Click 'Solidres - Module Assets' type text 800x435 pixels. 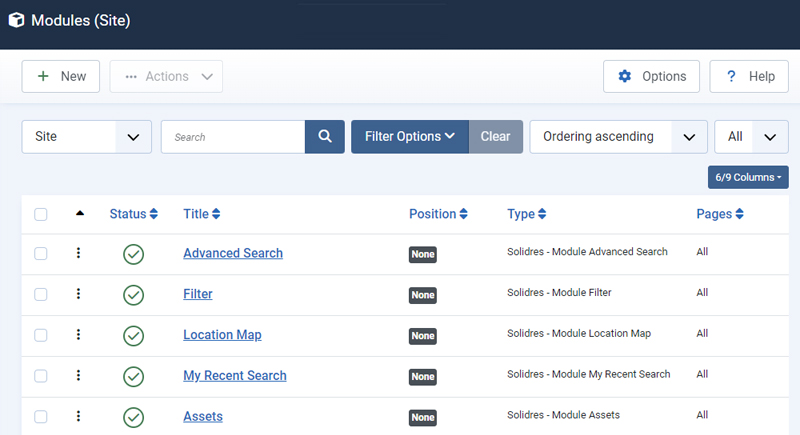pyautogui.click(x=563, y=415)
